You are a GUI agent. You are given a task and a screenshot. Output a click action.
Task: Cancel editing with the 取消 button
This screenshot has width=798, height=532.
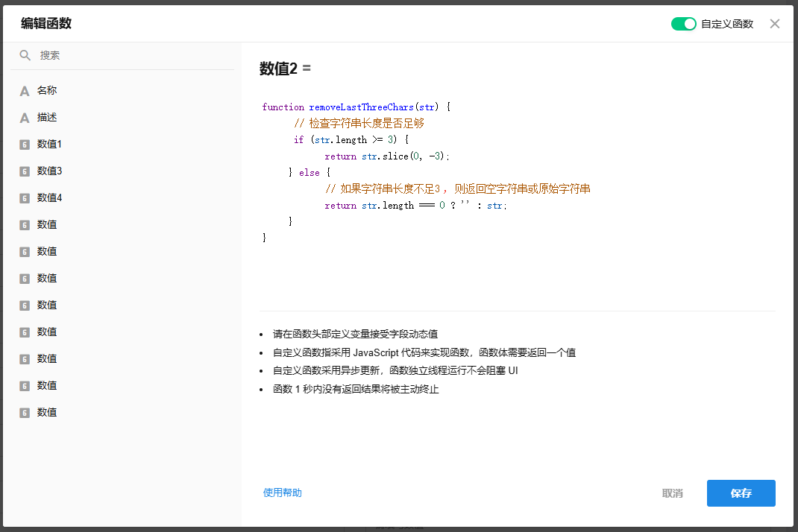672,493
